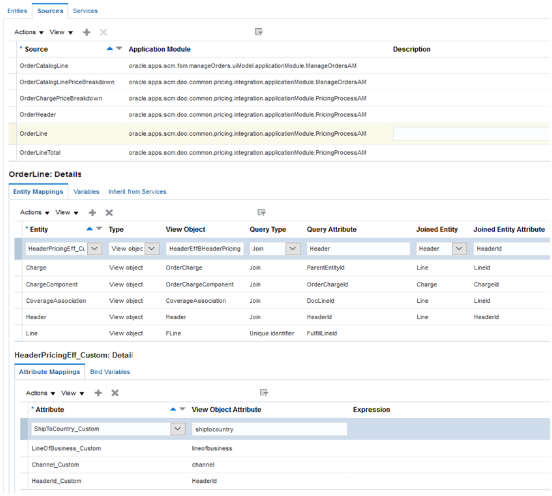The width and height of the screenshot is (552, 496).
Task: Click the Query Attribute field containing Header
Action: pos(358,249)
